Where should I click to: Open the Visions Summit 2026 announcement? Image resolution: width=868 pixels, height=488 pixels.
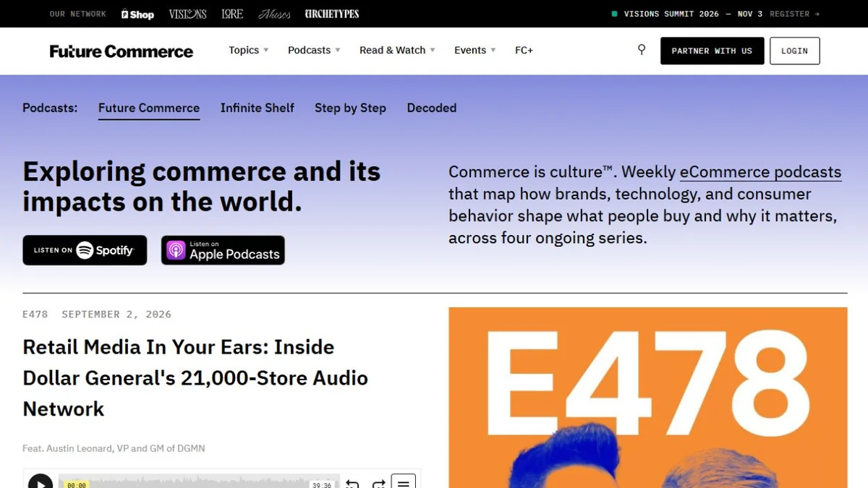[x=687, y=14]
